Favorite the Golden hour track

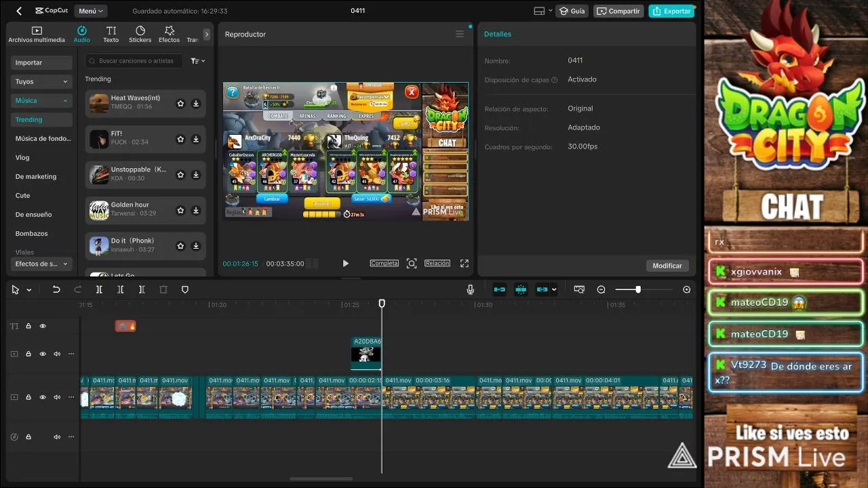pos(180,210)
